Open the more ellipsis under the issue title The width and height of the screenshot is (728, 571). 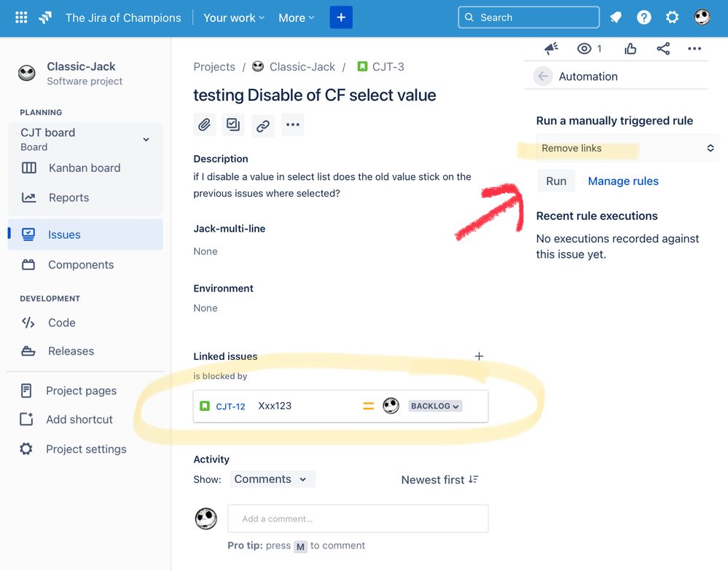tap(292, 125)
